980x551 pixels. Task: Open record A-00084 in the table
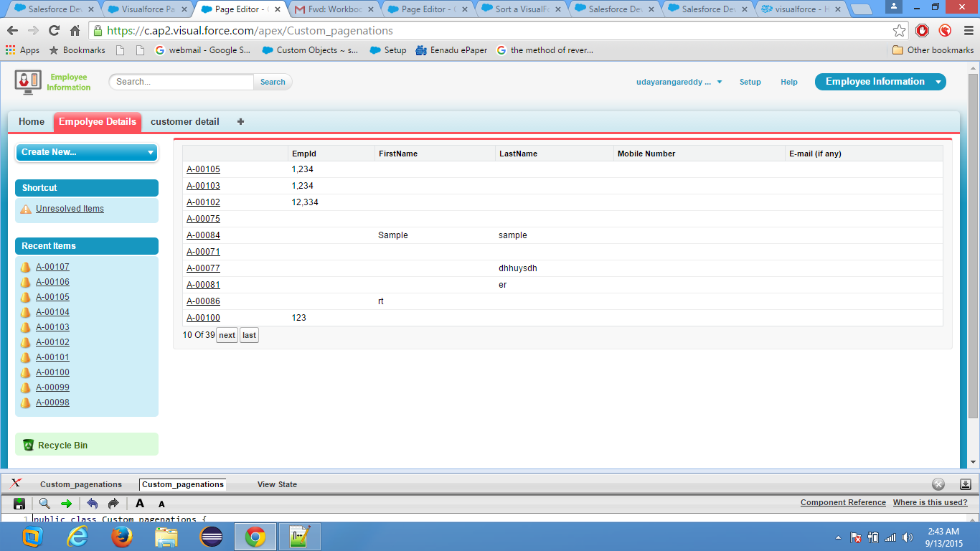[x=203, y=235]
